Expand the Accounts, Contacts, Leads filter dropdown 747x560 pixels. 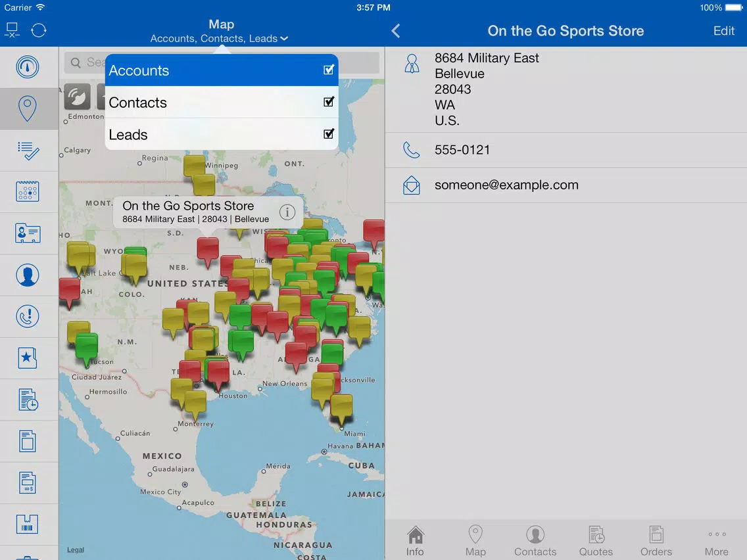click(x=219, y=39)
